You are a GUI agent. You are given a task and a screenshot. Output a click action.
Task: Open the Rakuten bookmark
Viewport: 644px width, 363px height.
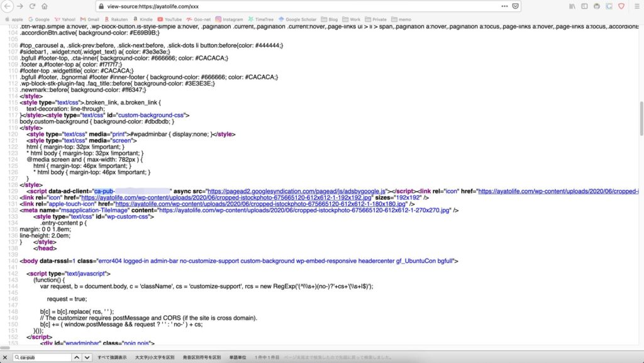(116, 20)
